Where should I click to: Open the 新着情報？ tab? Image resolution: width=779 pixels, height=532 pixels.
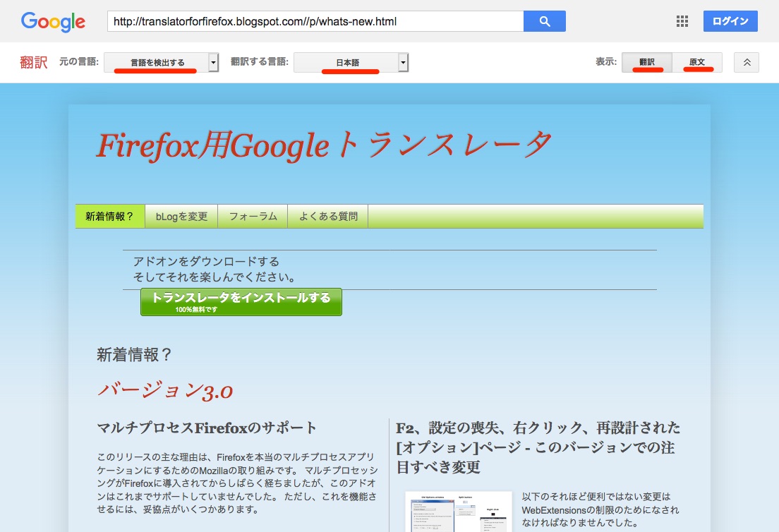click(x=110, y=217)
